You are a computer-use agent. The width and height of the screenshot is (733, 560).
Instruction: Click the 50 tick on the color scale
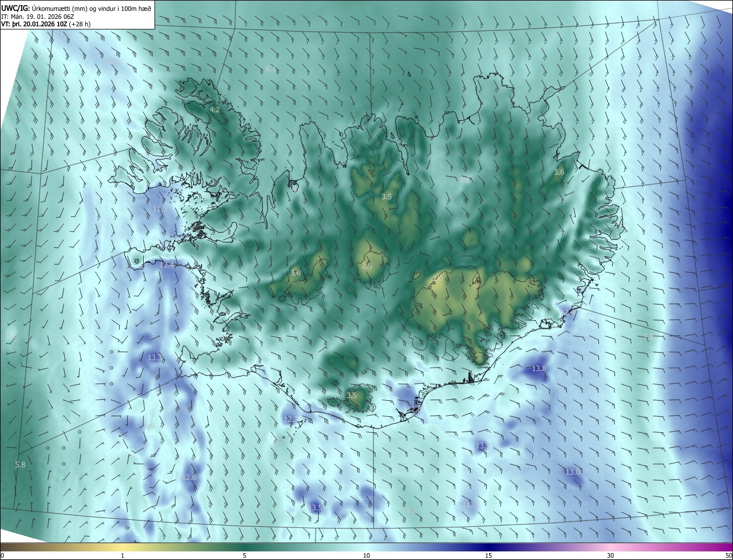point(728,555)
